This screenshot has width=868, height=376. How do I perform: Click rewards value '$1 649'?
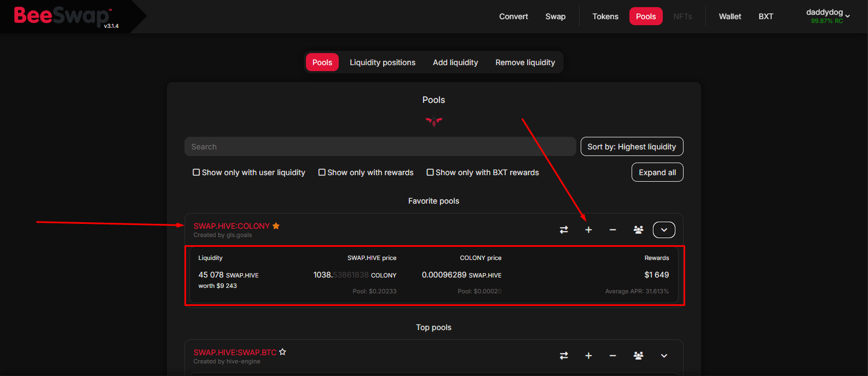click(x=657, y=275)
